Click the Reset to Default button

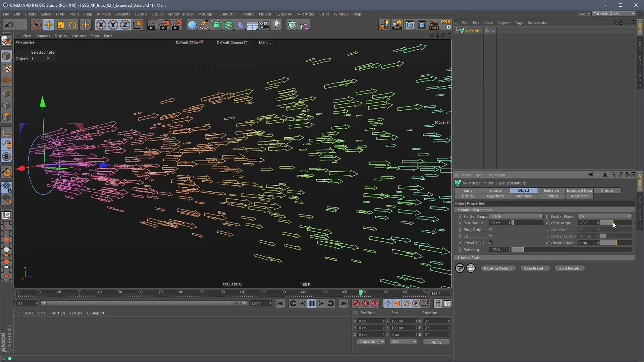point(498,268)
